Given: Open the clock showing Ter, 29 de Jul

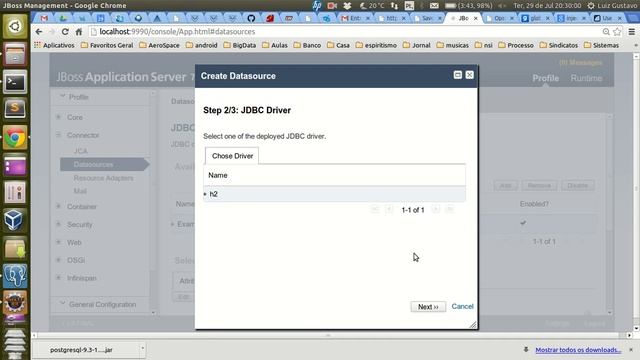Looking at the screenshot, I should (x=547, y=5).
